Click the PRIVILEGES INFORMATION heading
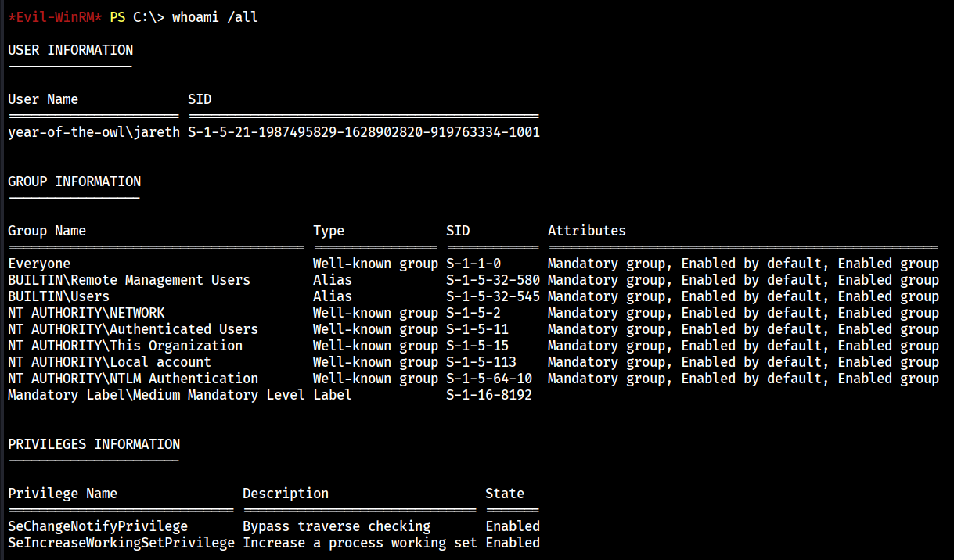Image resolution: width=954 pixels, height=560 pixels. coord(94,444)
